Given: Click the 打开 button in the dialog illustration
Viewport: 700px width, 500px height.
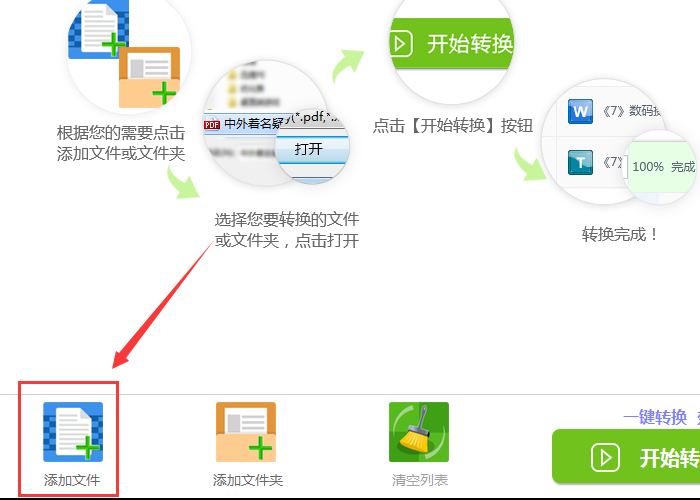Looking at the screenshot, I should tap(308, 149).
